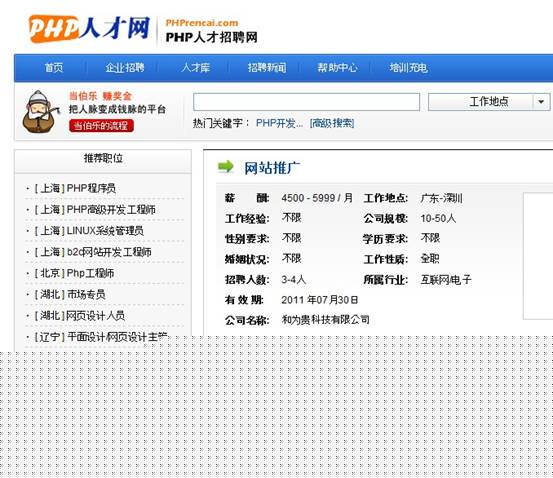
Task: Click the green arrow beside 网站推广
Action: (x=226, y=167)
